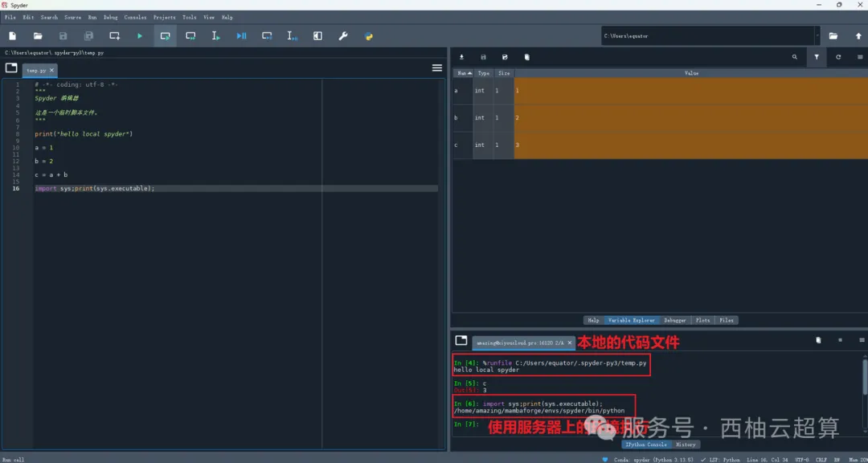This screenshot has width=868, height=463.
Task: Expand the working directory dropdown arrow
Action: tap(817, 36)
